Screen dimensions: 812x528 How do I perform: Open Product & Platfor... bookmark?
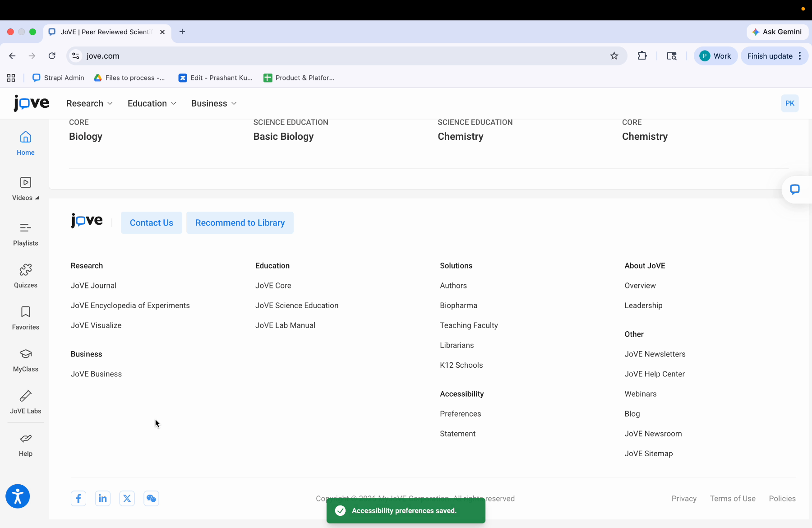[299, 78]
